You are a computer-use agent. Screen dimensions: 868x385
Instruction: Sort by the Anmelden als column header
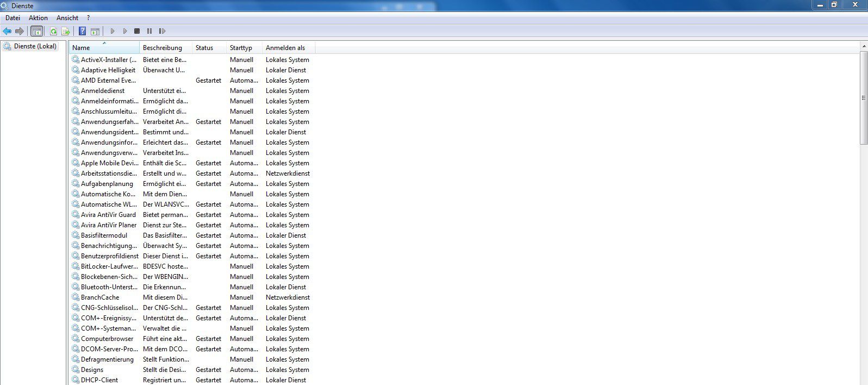(289, 48)
